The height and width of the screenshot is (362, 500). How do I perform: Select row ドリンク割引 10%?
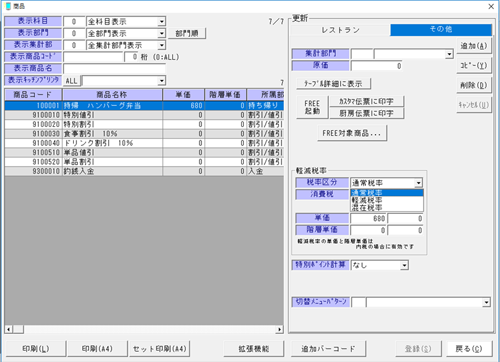click(144, 143)
